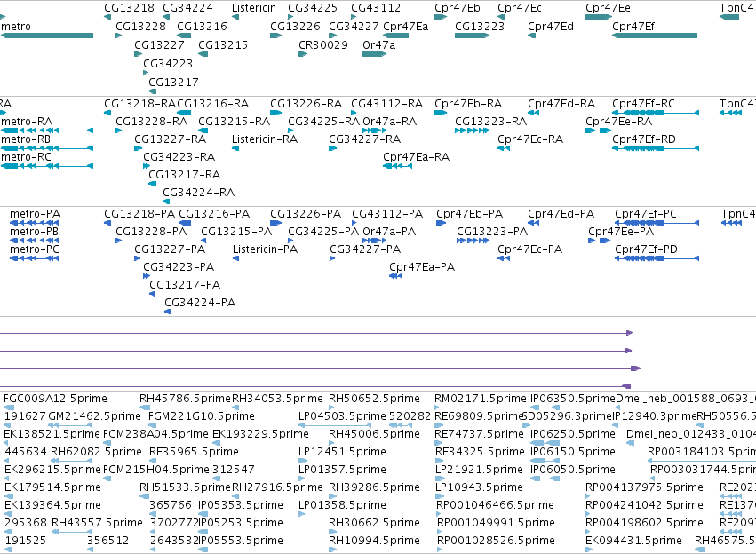Select the CG13223 gene bar
The image size is (756, 554).
(x=472, y=36)
